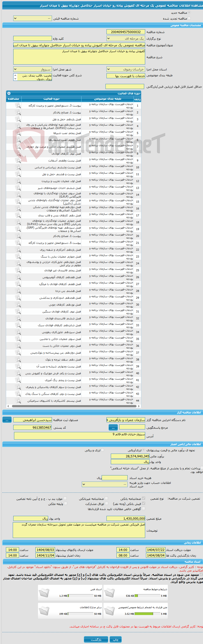Open سایر مدارک/اطلاعات folder icon
Image resolution: width=203 pixels, height=644 pixels.
(44, 611)
